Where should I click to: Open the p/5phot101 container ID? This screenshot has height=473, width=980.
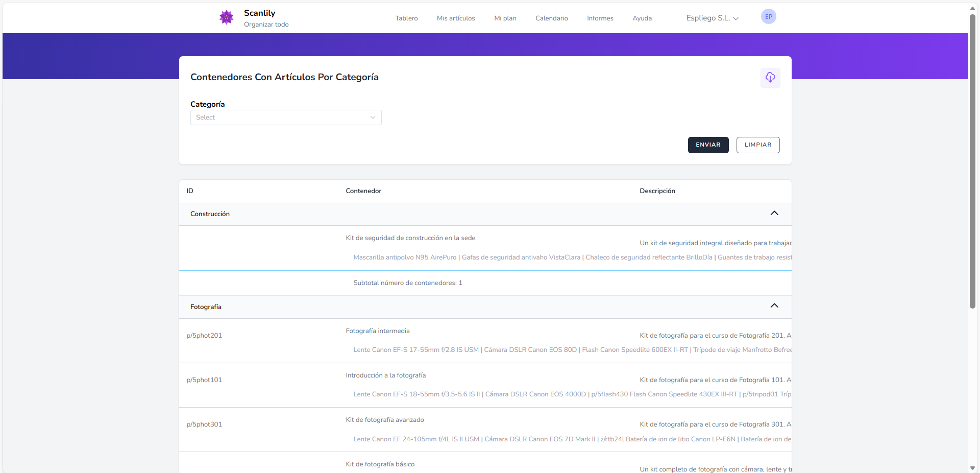(x=204, y=380)
